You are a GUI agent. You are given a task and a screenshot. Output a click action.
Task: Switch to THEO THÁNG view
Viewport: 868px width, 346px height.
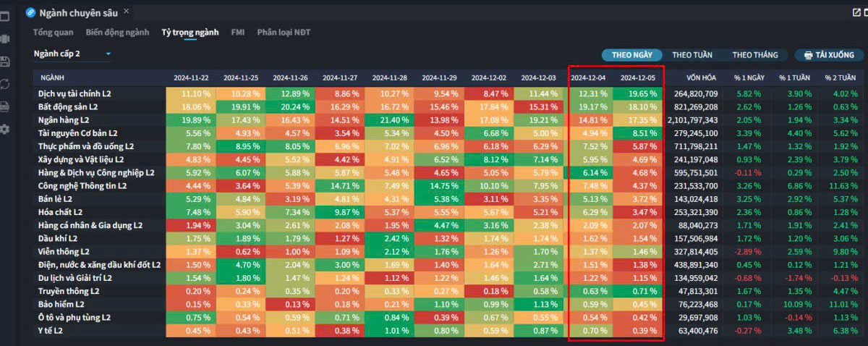tap(754, 55)
